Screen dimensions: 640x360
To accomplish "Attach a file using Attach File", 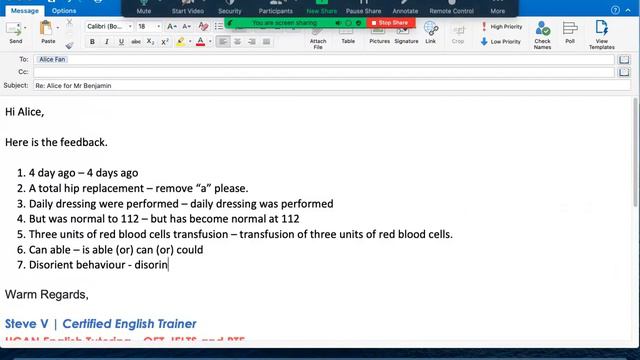I will coord(318,39).
